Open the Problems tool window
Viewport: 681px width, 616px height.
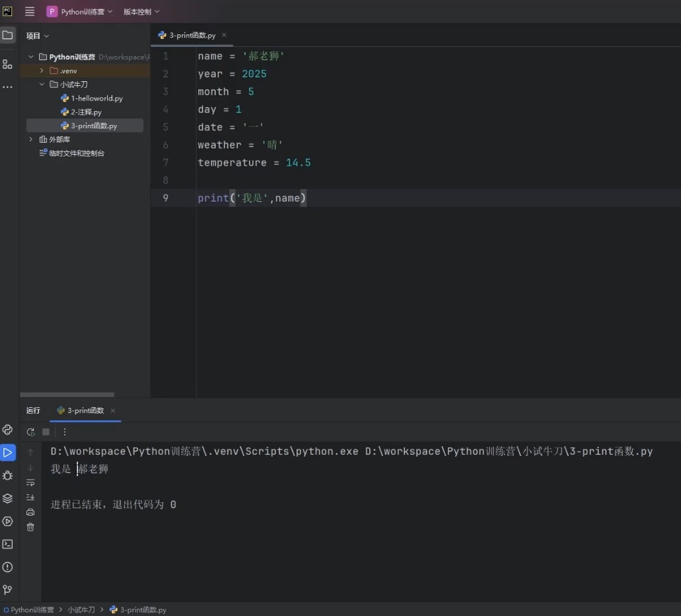(x=7, y=567)
